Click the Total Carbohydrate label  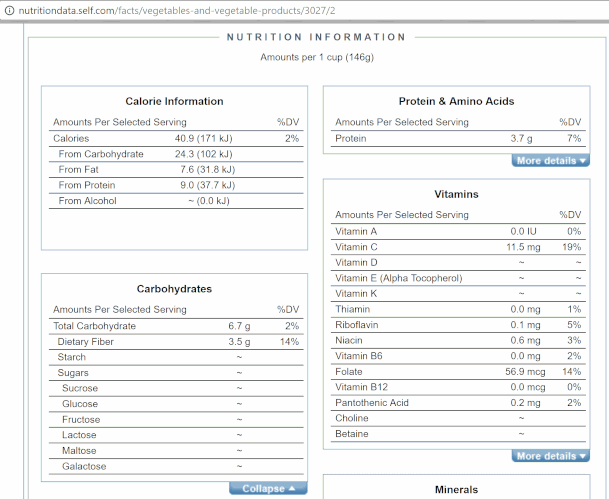(x=94, y=326)
